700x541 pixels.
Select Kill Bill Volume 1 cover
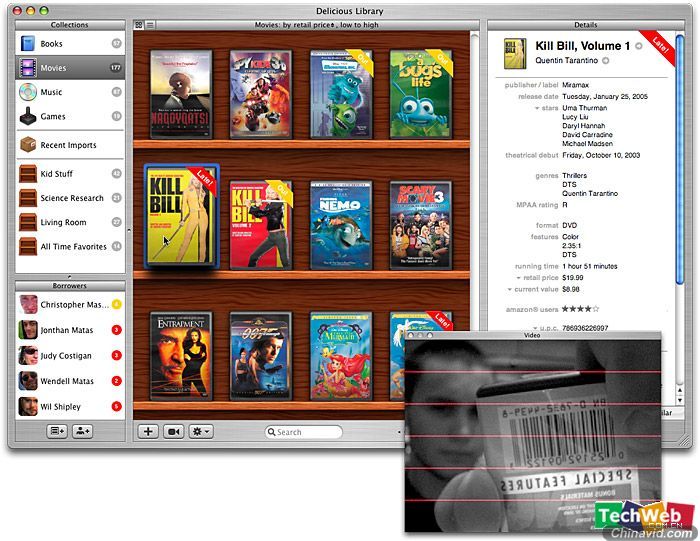[181, 216]
